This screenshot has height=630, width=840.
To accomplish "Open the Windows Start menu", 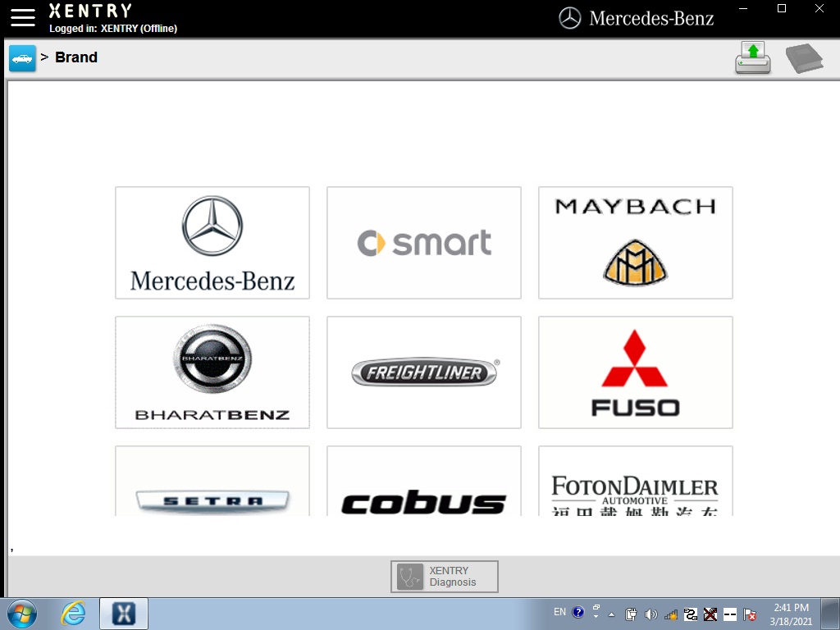I will (22, 614).
